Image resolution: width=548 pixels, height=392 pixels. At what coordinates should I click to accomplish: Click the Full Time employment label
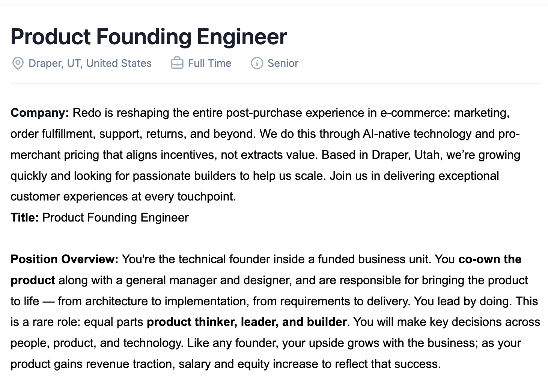coord(209,63)
